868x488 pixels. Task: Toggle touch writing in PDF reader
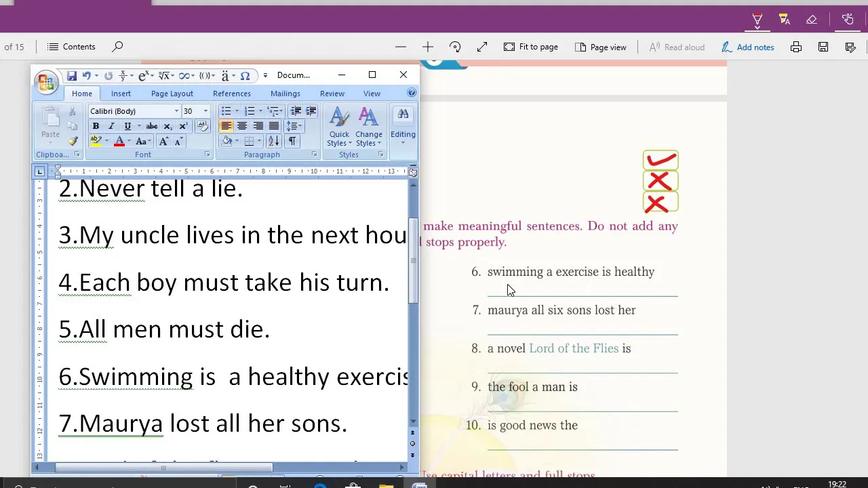(x=848, y=20)
